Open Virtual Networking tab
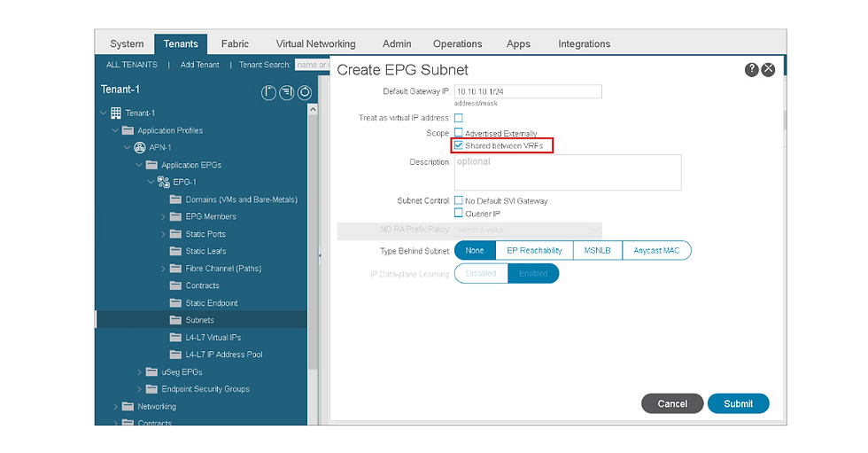 coord(315,43)
